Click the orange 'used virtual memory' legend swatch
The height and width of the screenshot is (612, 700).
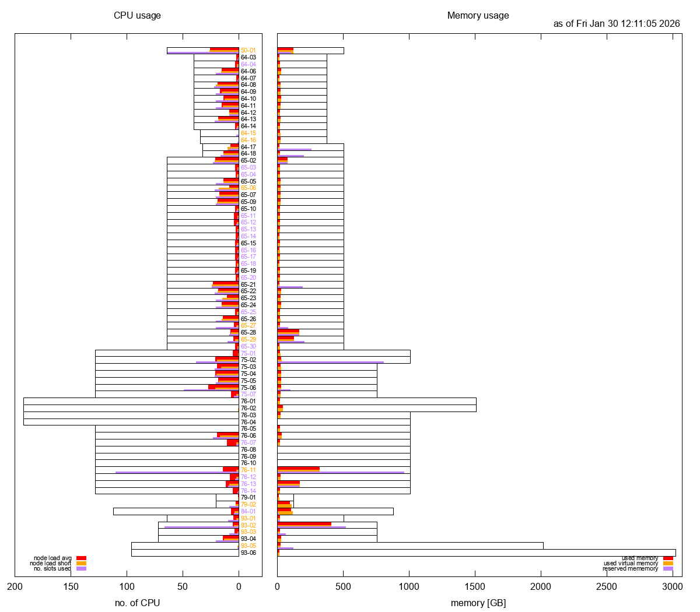pos(668,564)
